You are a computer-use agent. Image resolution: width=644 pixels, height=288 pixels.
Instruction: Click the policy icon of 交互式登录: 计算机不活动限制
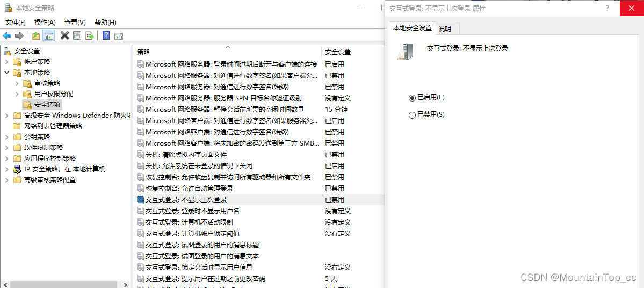140,222
